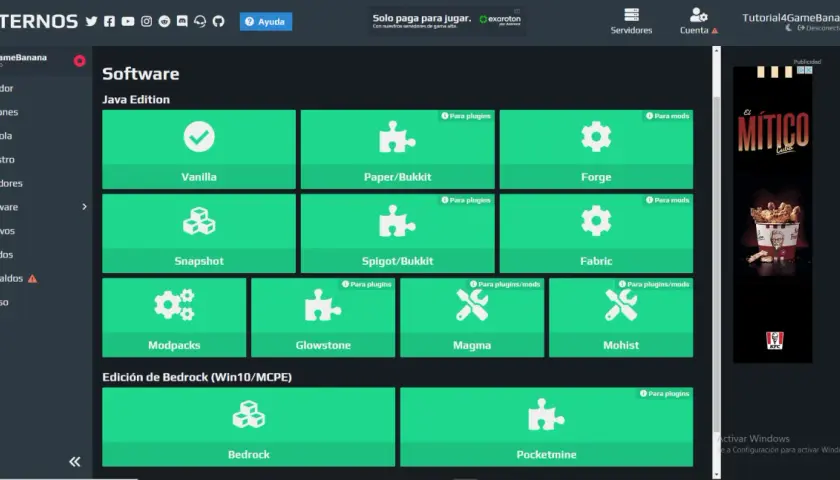Click the Ayuda help button
This screenshot has width=840, height=480.
coord(266,21)
